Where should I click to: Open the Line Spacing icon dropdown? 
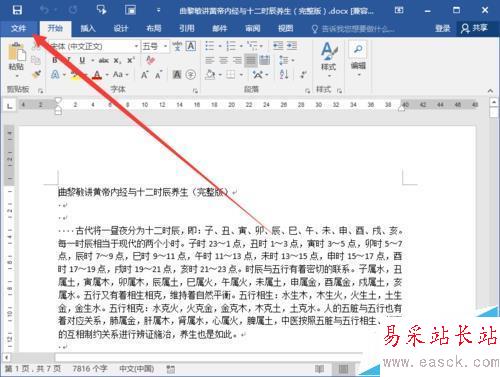click(286, 60)
